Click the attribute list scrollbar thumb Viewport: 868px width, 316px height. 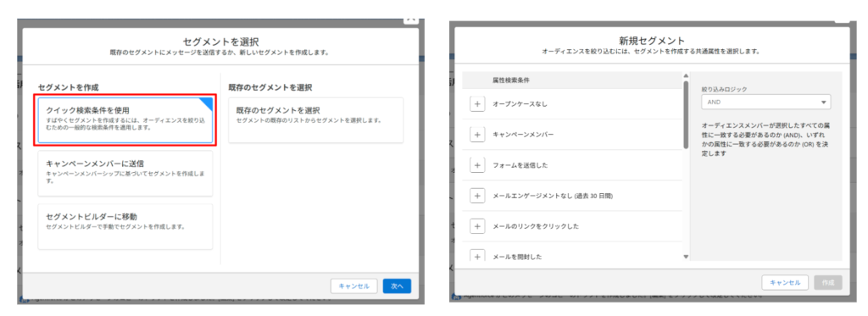pyautogui.click(x=686, y=115)
